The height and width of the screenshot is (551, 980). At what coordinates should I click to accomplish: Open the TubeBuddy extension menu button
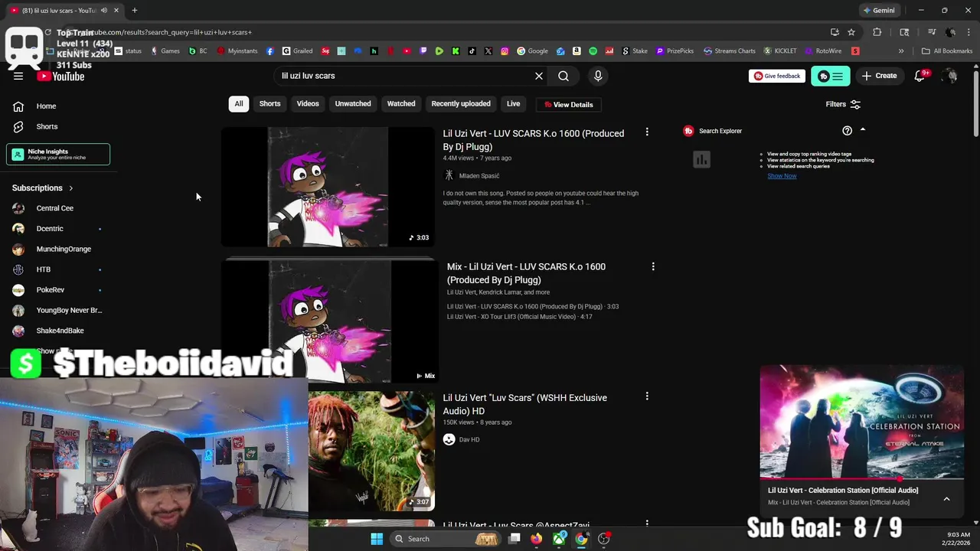click(x=831, y=76)
